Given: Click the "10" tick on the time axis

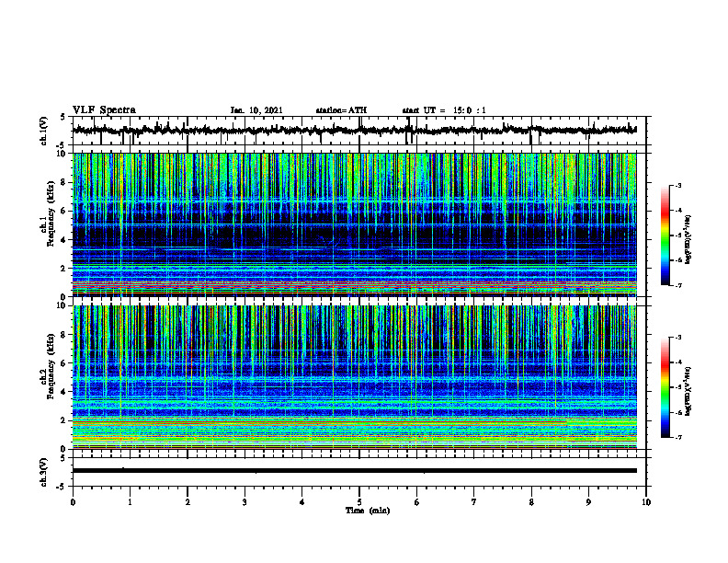Looking at the screenshot, I should coord(646,502).
